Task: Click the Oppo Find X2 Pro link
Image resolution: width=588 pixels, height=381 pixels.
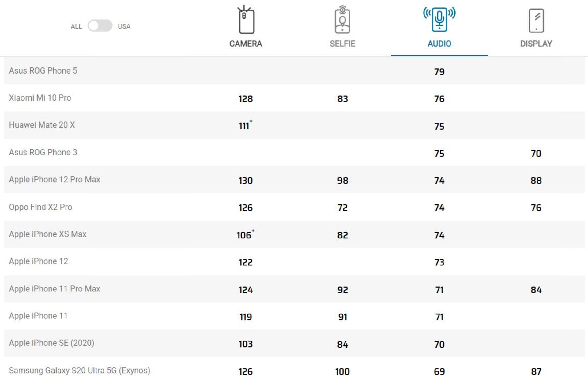Action: tap(40, 207)
